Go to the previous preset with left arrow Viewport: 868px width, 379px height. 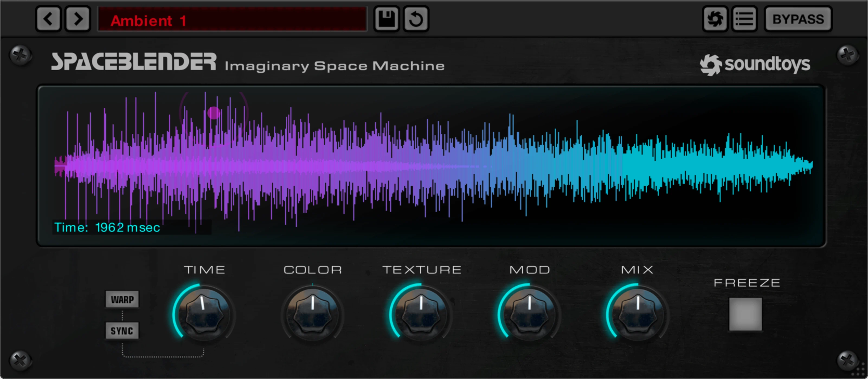[x=48, y=19]
